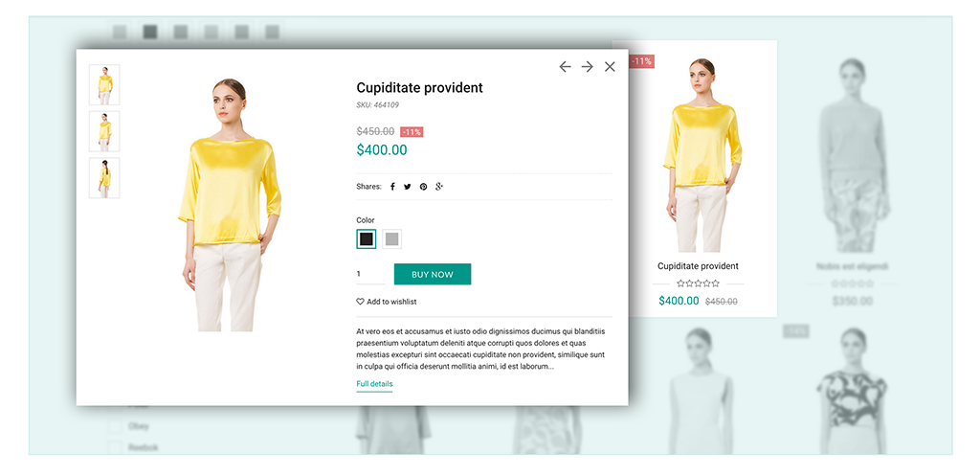Click the main yellow blouse product image
980x475 pixels.
(230, 205)
